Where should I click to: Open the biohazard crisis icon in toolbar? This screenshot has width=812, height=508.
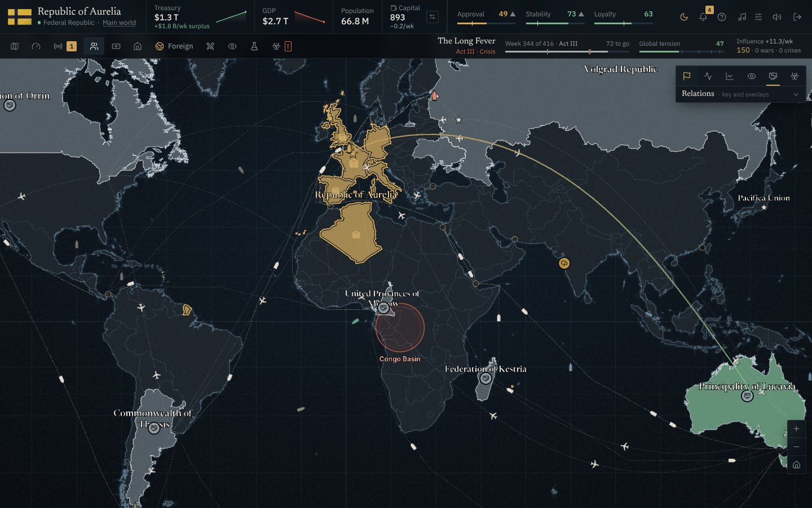coord(276,46)
